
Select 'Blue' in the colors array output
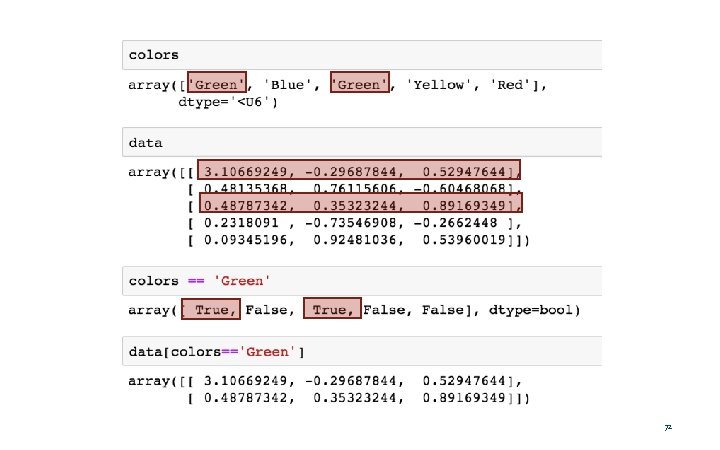click(287, 85)
